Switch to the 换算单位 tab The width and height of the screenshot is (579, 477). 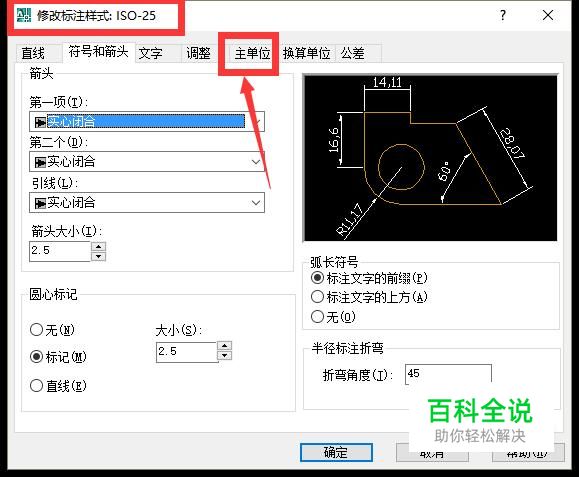pos(306,53)
